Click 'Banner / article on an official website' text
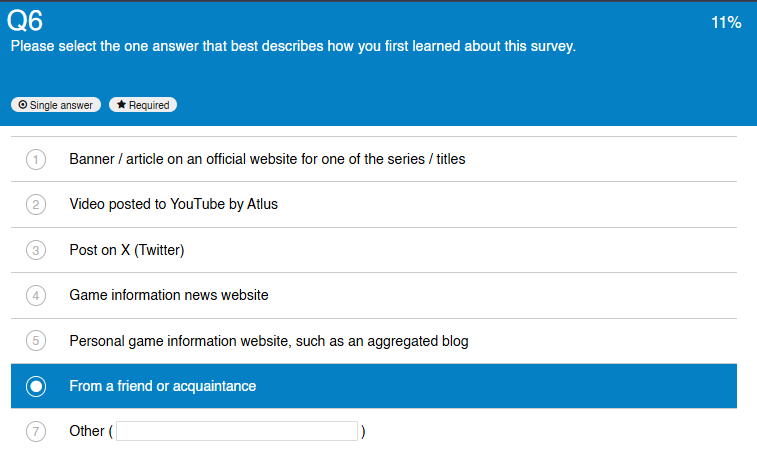The image size is (757, 452). pos(267,159)
